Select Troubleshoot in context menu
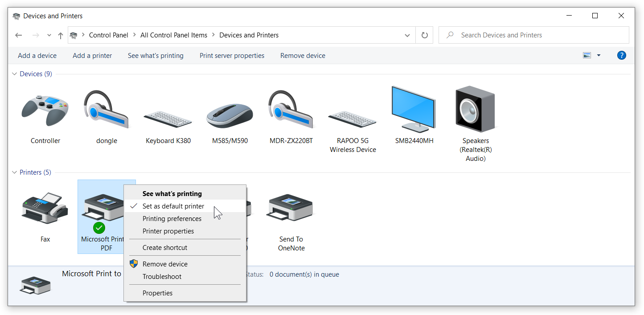The height and width of the screenshot is (315, 644). (x=185, y=277)
